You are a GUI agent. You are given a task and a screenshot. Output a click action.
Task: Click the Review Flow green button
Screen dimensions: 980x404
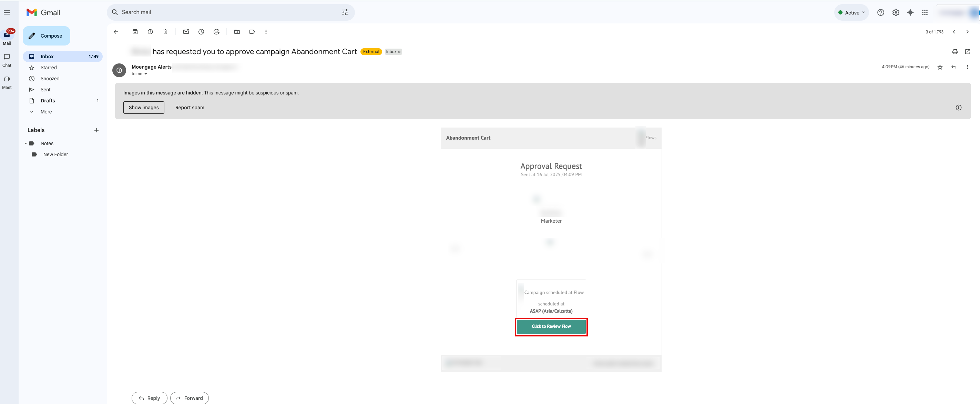[551, 326]
